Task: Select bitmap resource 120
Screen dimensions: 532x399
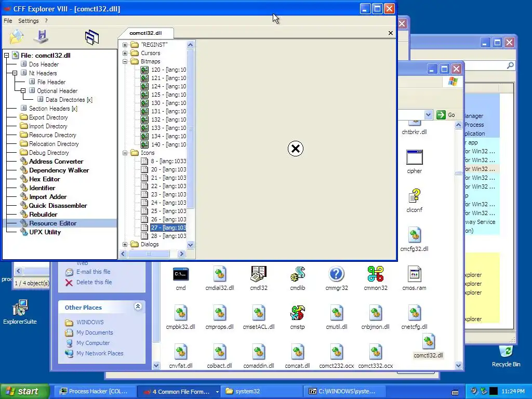Action: coord(168,70)
